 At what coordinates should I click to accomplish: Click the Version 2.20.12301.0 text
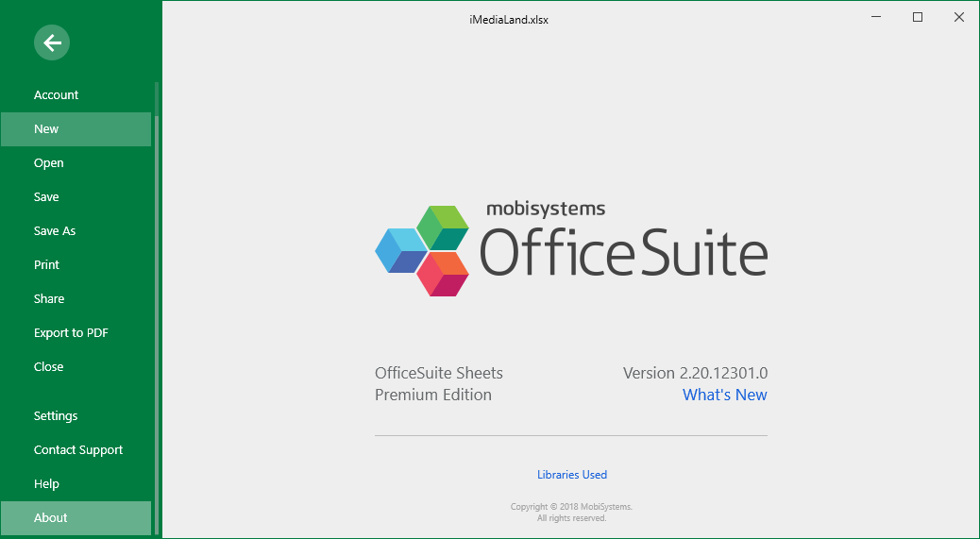coord(695,374)
